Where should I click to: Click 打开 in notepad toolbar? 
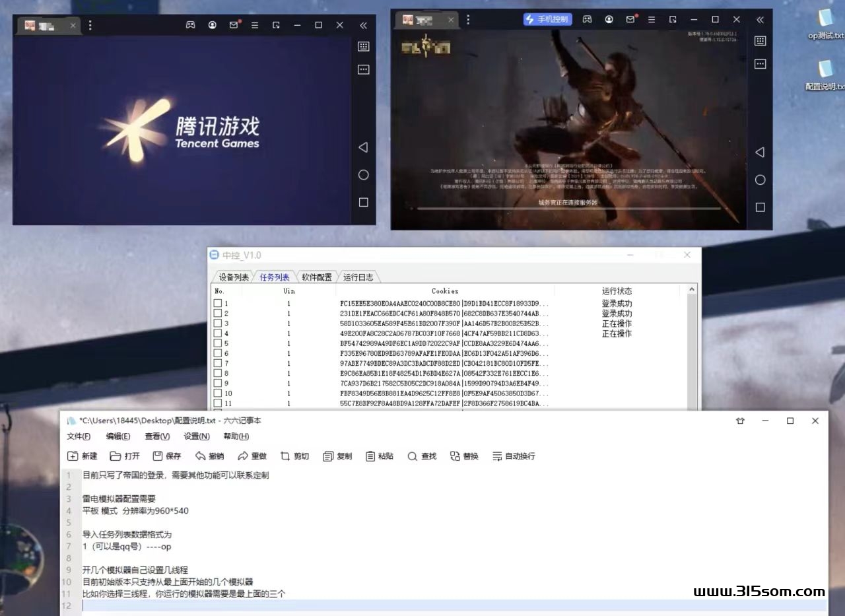(125, 456)
